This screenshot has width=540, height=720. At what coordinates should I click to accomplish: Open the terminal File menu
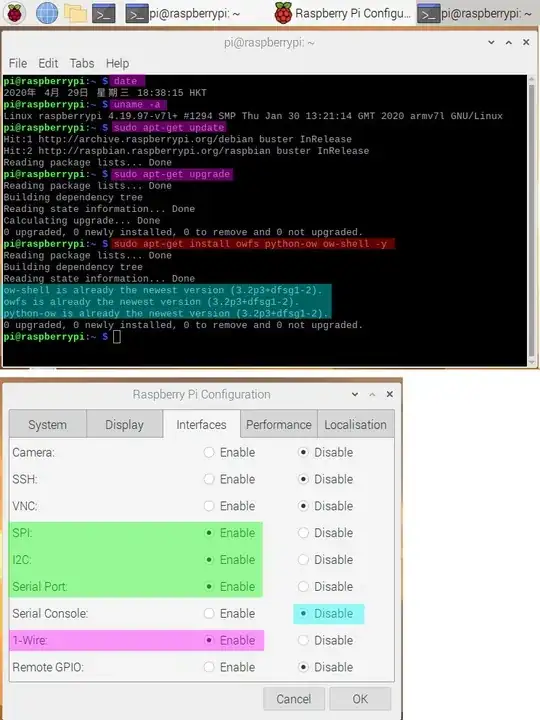(18, 63)
